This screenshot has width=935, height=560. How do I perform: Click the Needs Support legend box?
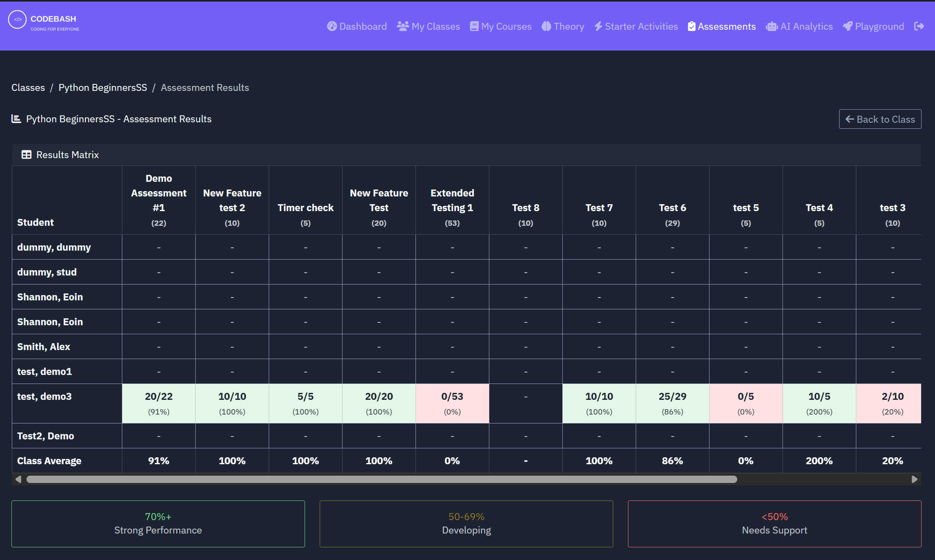tap(774, 523)
